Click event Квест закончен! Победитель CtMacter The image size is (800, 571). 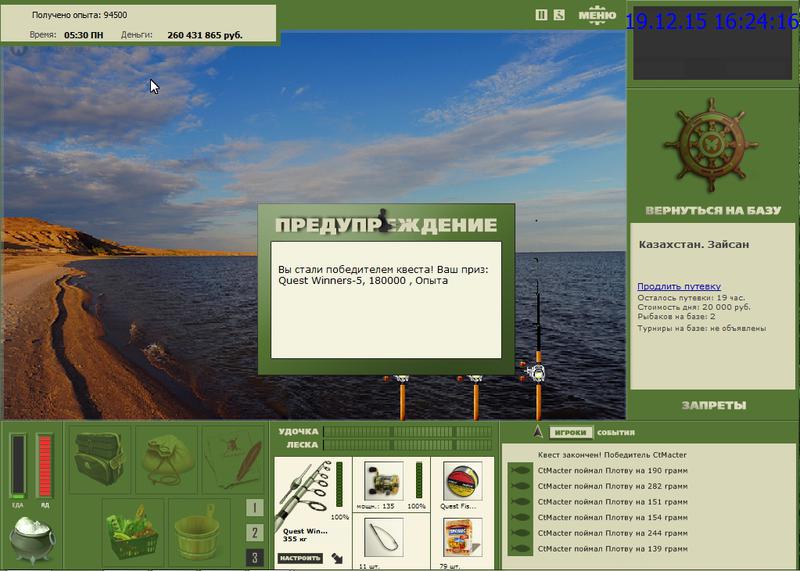click(612, 455)
